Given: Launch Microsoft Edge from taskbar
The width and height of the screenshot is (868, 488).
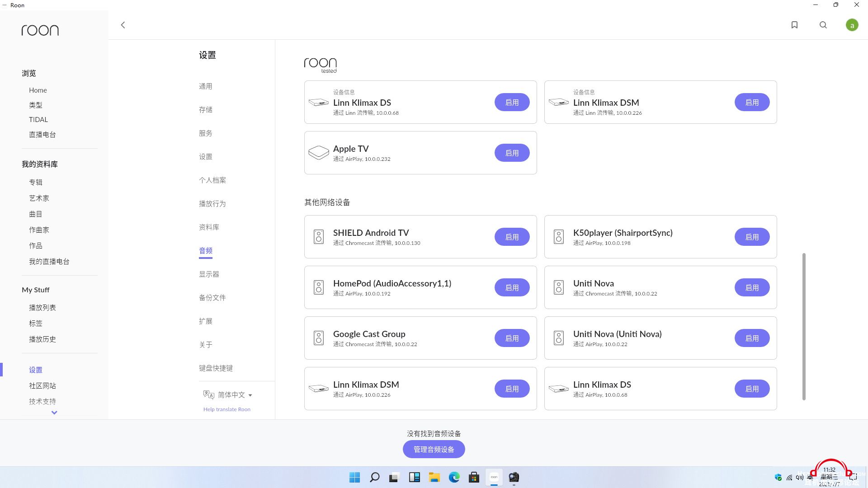Looking at the screenshot, I should [454, 477].
